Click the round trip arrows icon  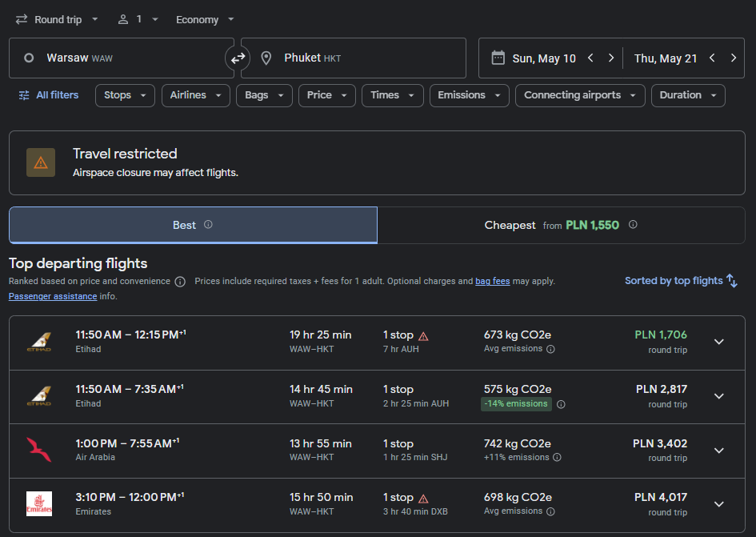22,19
